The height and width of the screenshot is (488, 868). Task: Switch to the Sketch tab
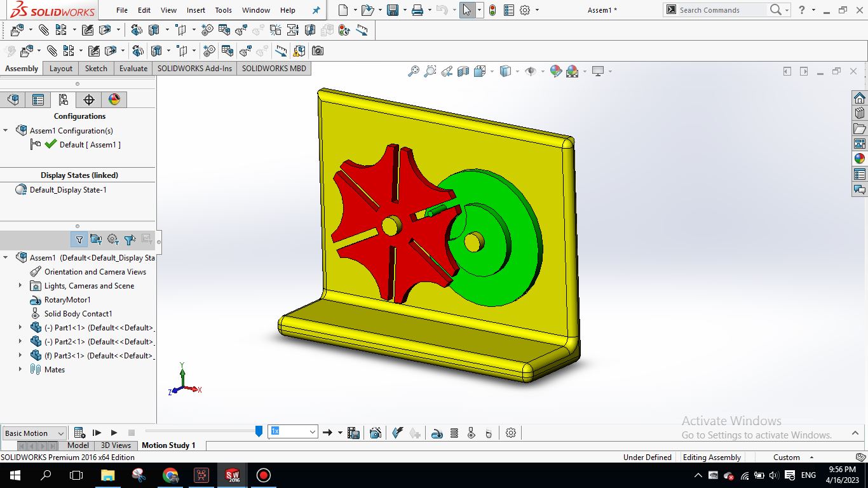tap(96, 69)
